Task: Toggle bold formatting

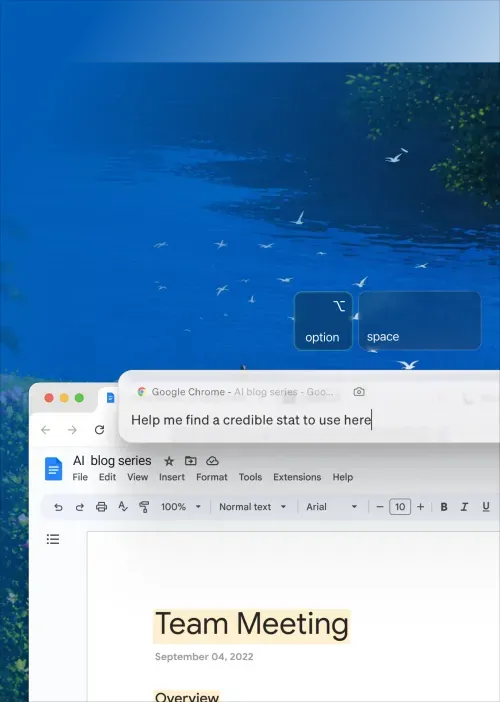Action: 444,507
